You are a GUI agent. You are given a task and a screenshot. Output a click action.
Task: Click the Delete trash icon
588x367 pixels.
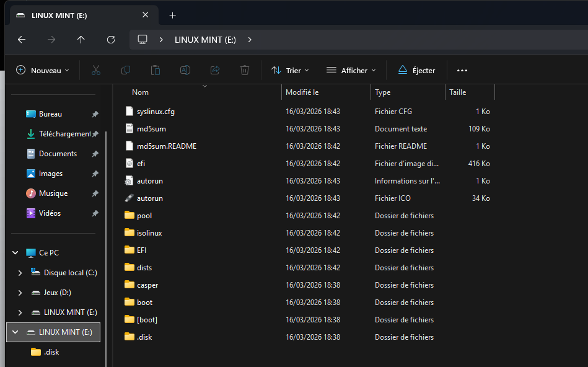(x=245, y=71)
